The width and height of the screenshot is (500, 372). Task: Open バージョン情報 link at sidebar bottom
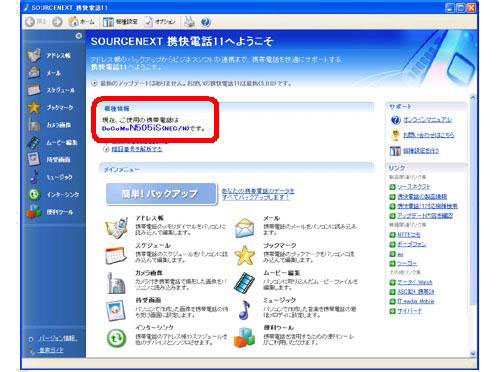(x=58, y=338)
